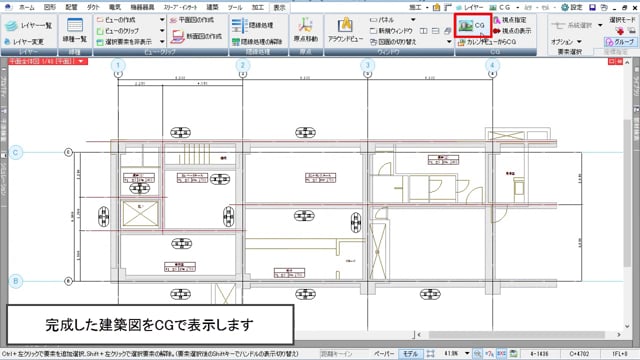
Task: Click the fit-to-view icon in status bar
Action: pos(430,353)
